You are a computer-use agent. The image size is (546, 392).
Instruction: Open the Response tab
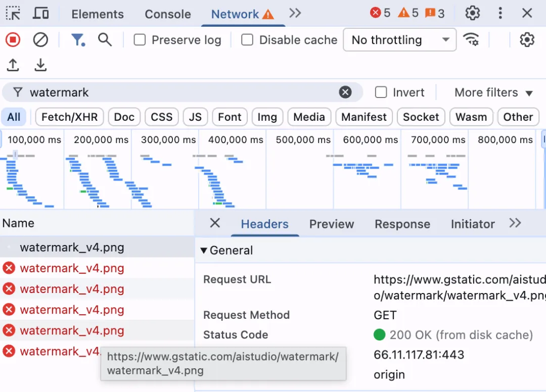tap(402, 224)
